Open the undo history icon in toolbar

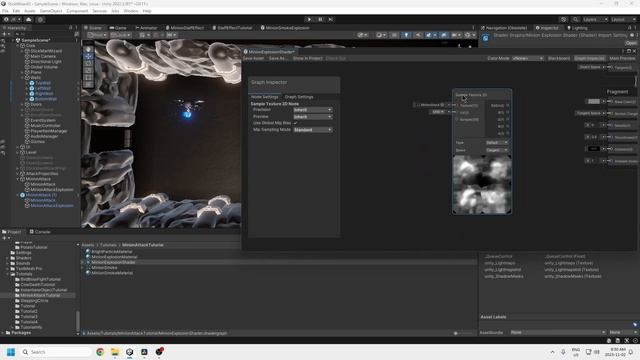click(563, 19)
